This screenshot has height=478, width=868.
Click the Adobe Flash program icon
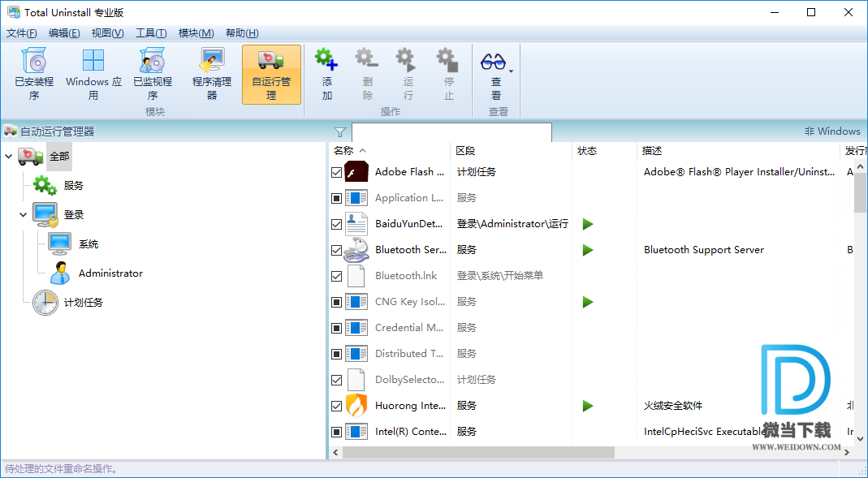(x=356, y=172)
